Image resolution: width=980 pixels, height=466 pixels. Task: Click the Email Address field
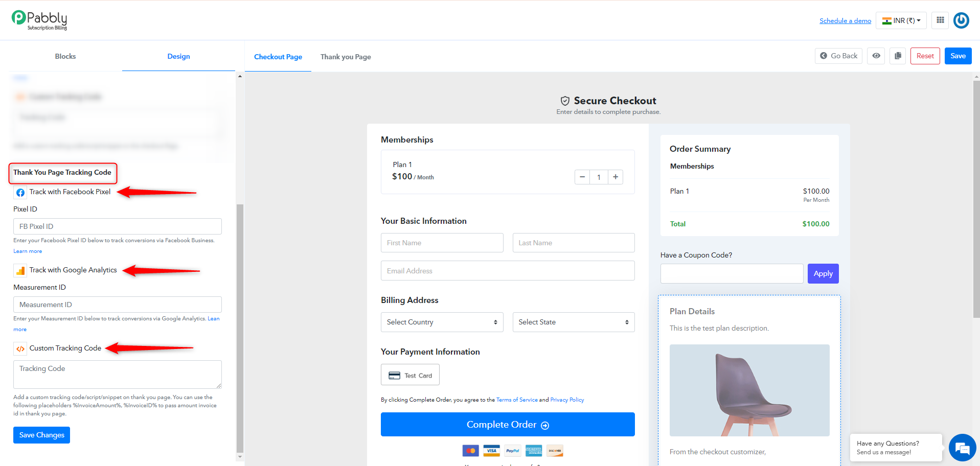pyautogui.click(x=508, y=271)
